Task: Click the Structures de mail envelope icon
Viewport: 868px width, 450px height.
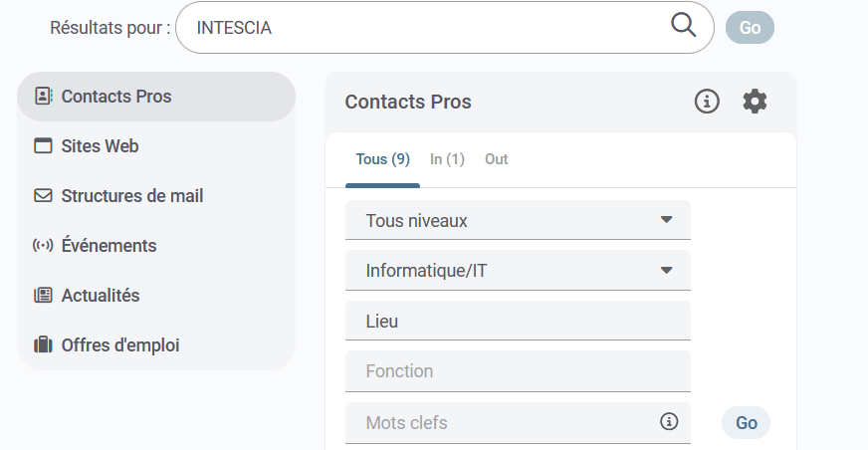Action: (43, 196)
